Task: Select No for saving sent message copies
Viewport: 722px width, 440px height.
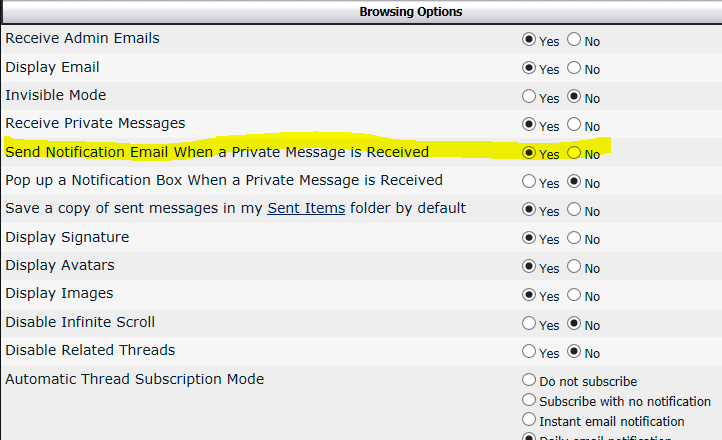Action: pos(574,211)
